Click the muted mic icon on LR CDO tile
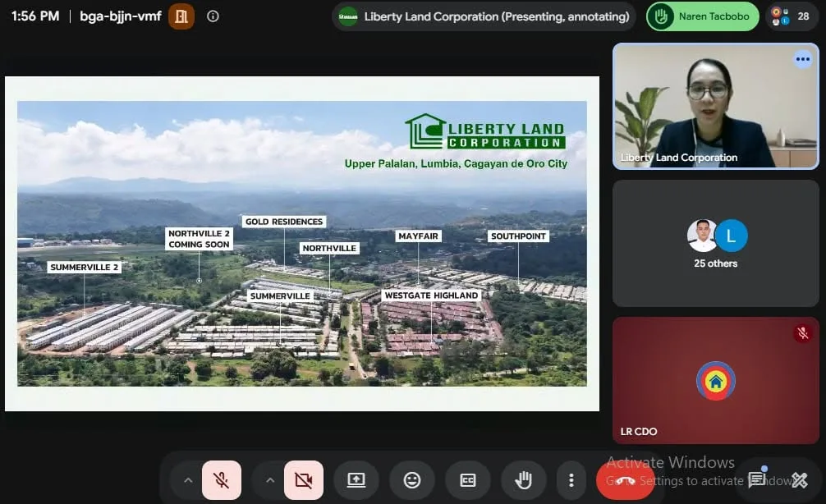The image size is (826, 504). [802, 332]
